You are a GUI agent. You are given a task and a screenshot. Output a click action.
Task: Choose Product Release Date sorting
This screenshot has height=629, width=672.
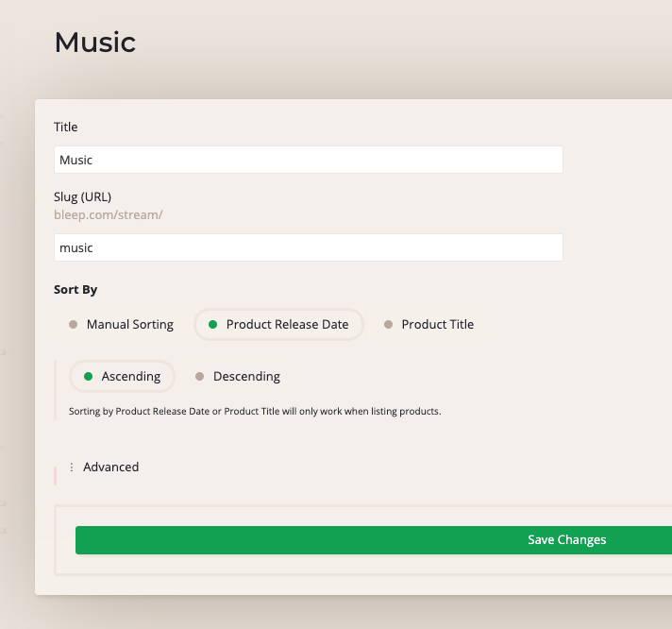(287, 325)
